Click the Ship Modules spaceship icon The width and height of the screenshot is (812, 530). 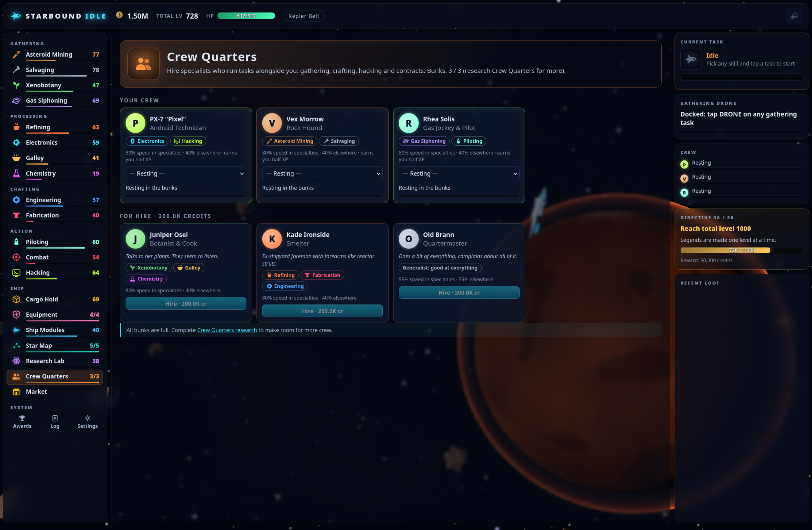pyautogui.click(x=16, y=330)
